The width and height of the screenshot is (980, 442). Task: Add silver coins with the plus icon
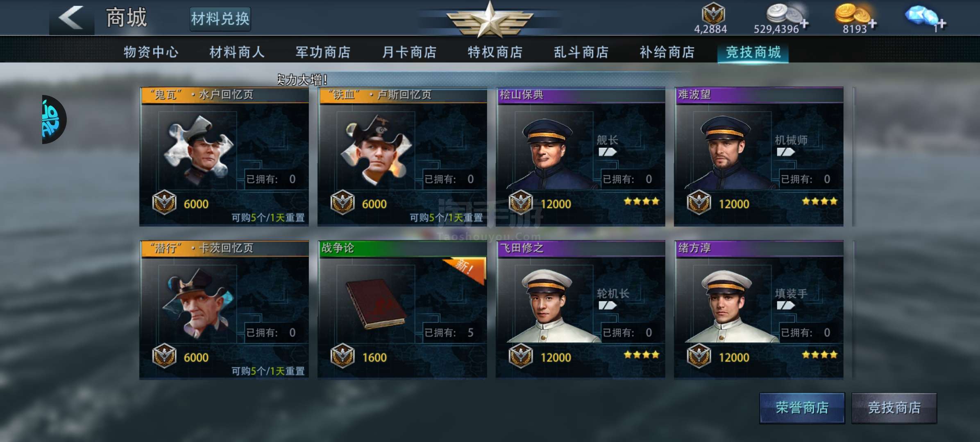point(804,23)
